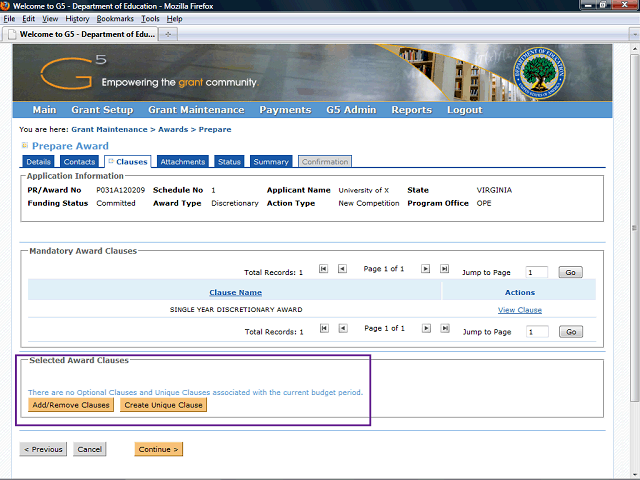Click the Firefox icon in title bar
This screenshot has height=480, width=640.
pos(5,6)
